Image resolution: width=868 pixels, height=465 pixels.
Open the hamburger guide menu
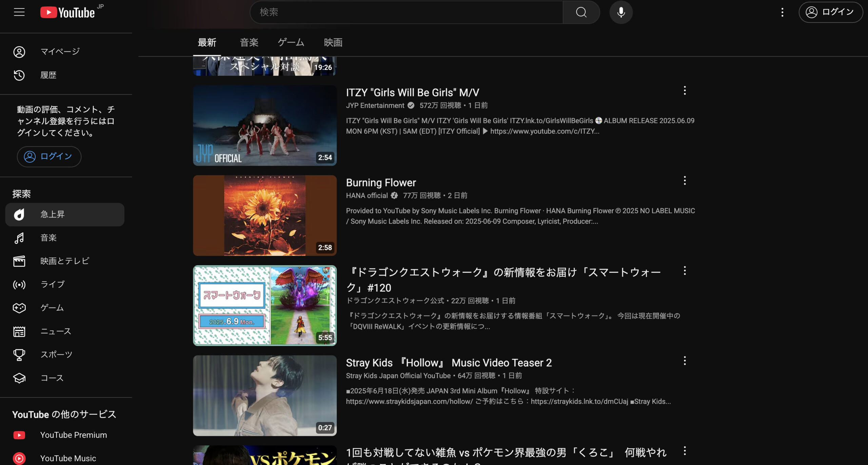pos(19,12)
